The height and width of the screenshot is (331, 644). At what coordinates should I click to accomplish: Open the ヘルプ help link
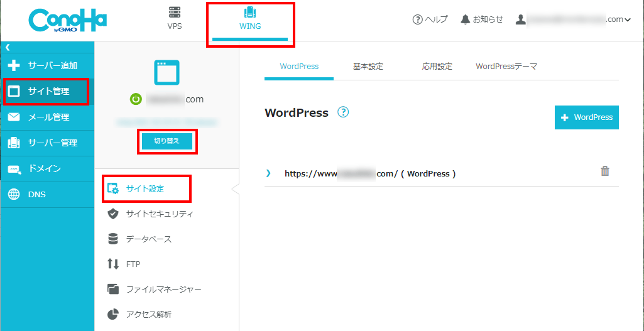(x=430, y=19)
